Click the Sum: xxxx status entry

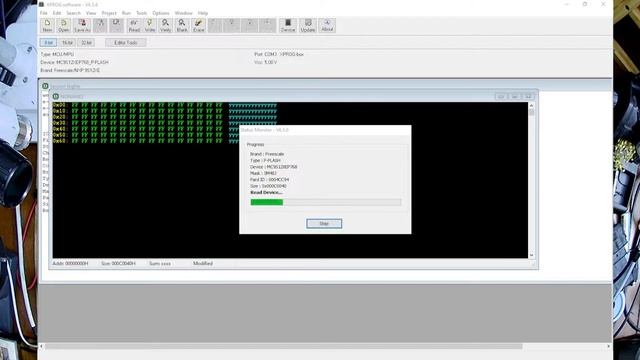(x=160, y=264)
